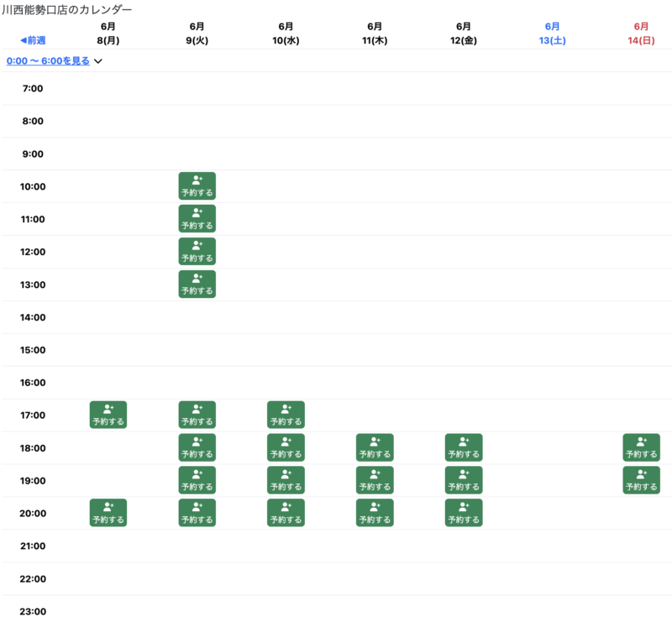This screenshot has width=672, height=627.
Task: Click the 6月 8(月) column header
Action: coord(108,34)
